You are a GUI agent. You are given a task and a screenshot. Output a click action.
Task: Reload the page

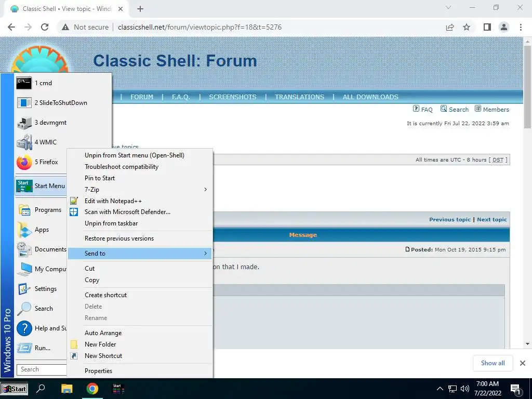pyautogui.click(x=45, y=27)
